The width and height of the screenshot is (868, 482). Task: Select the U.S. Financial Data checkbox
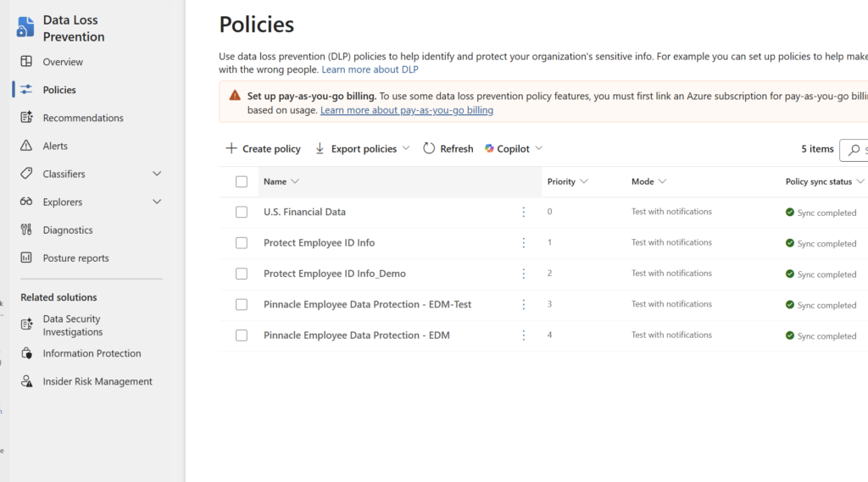coord(242,212)
